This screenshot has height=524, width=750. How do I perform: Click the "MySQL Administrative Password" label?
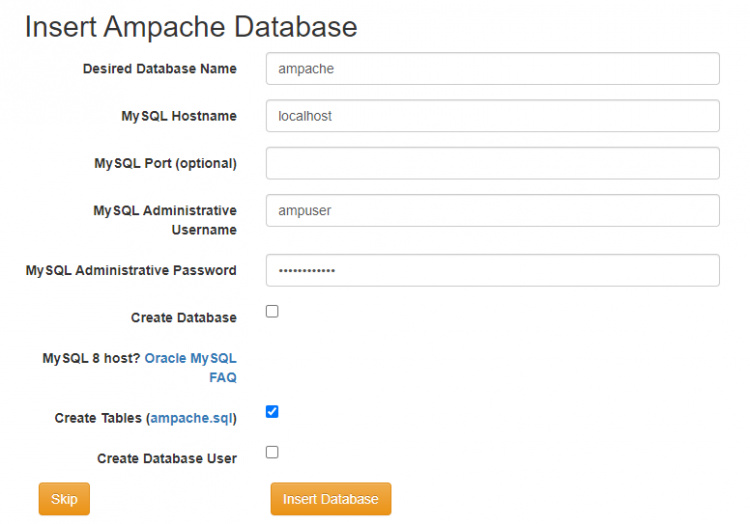(x=131, y=270)
